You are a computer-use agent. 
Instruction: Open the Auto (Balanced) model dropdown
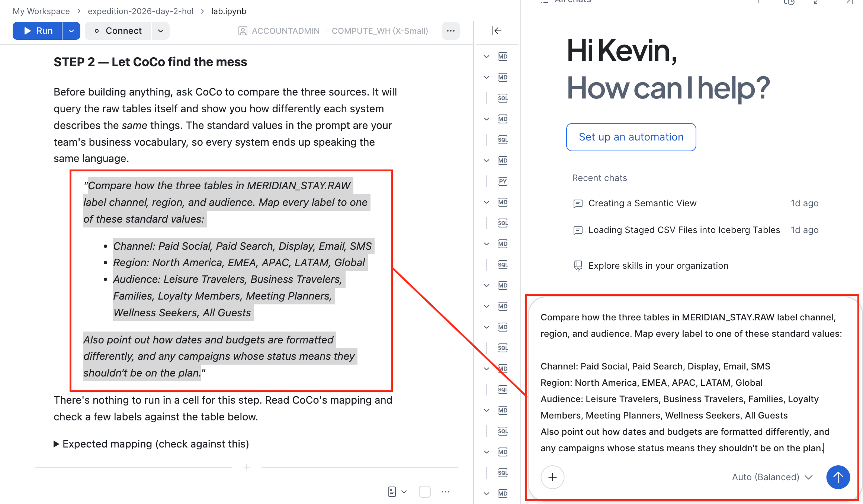point(772,477)
